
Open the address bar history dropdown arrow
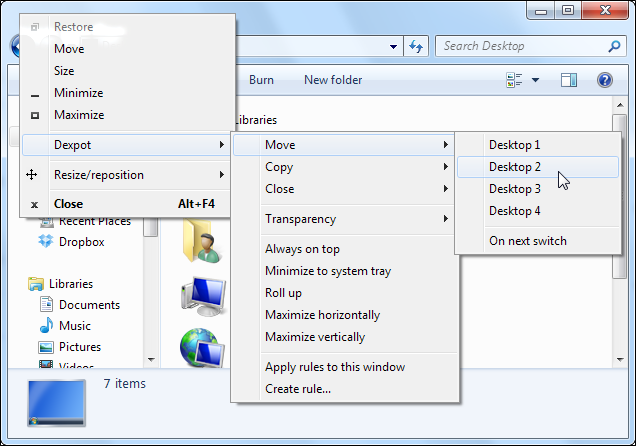pos(393,47)
